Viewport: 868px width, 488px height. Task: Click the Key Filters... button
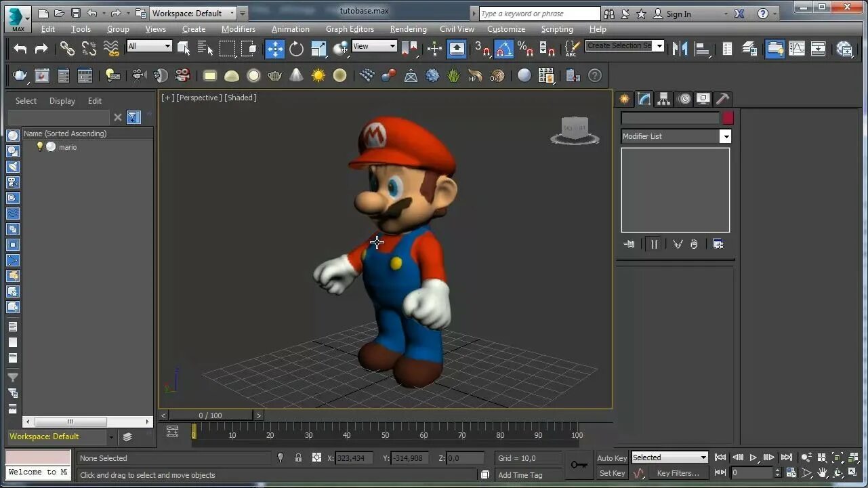pyautogui.click(x=678, y=473)
